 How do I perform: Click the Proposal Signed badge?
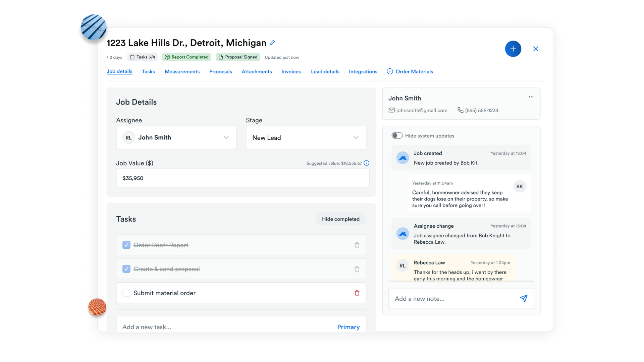[238, 57]
